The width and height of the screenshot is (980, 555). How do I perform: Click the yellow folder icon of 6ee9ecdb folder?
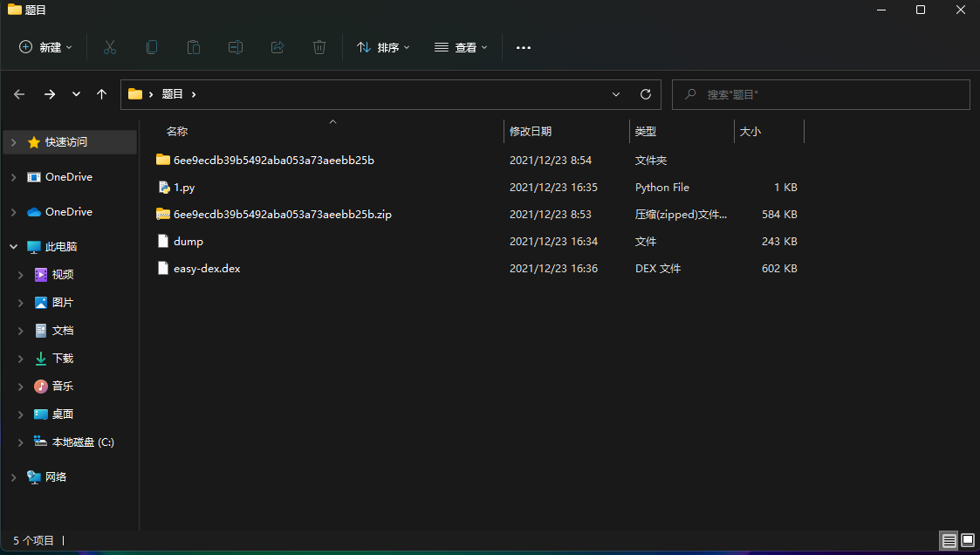[x=163, y=160]
